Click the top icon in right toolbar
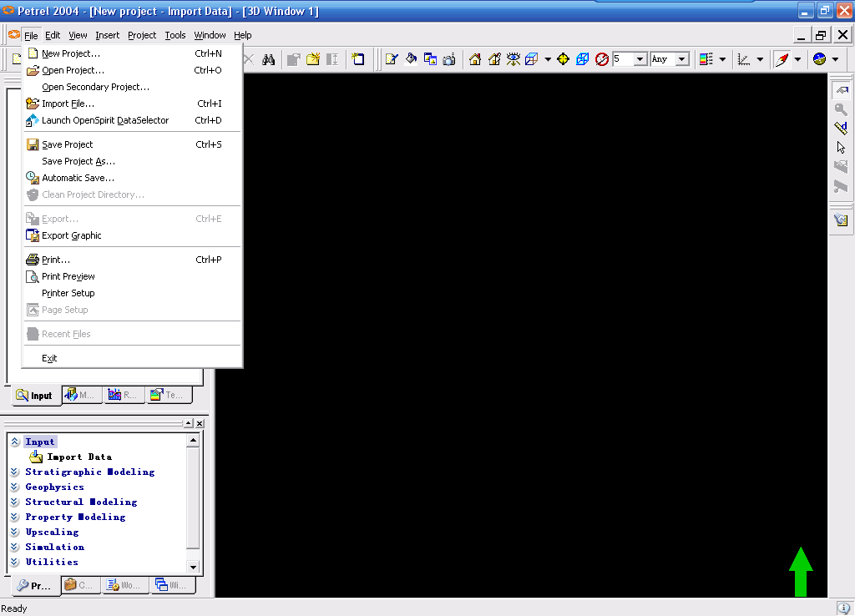Screen dimensions: 855x616 841,90
